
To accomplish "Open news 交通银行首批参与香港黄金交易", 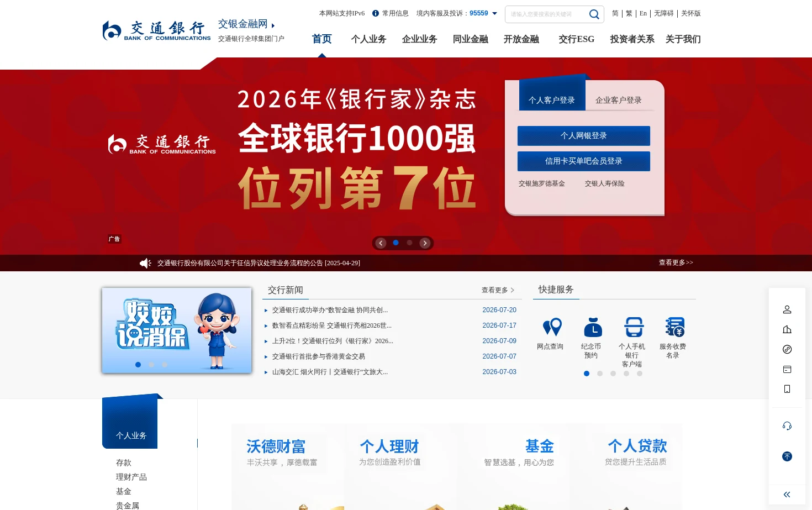I will click(319, 356).
